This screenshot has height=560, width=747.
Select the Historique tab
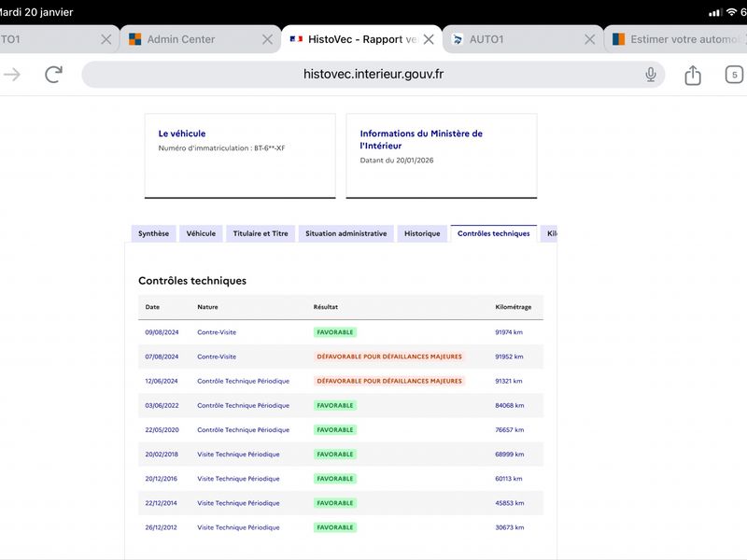click(x=422, y=233)
